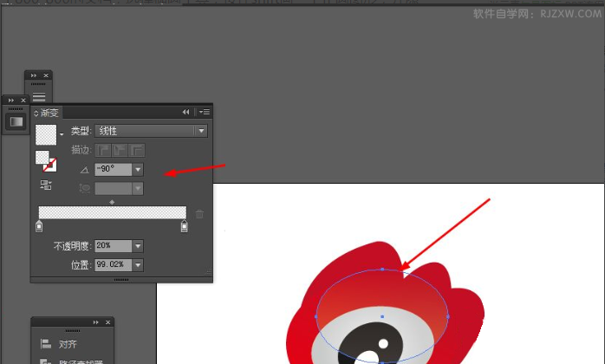Close the align dock panel
The image size is (605, 364).
click(x=108, y=322)
